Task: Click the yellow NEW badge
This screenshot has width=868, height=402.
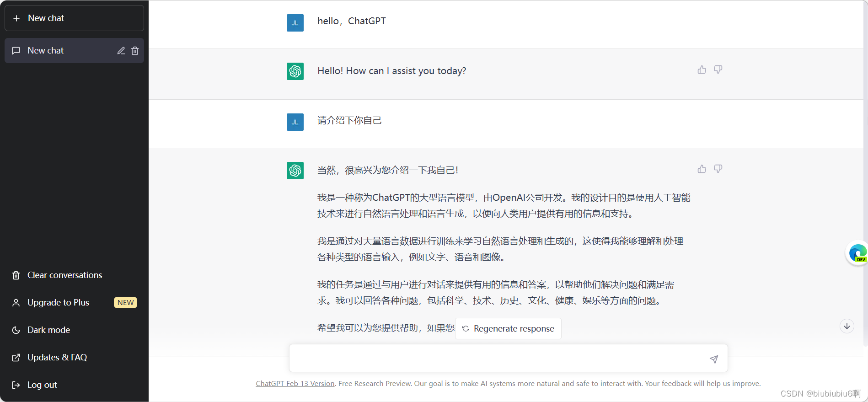Action: 125,302
